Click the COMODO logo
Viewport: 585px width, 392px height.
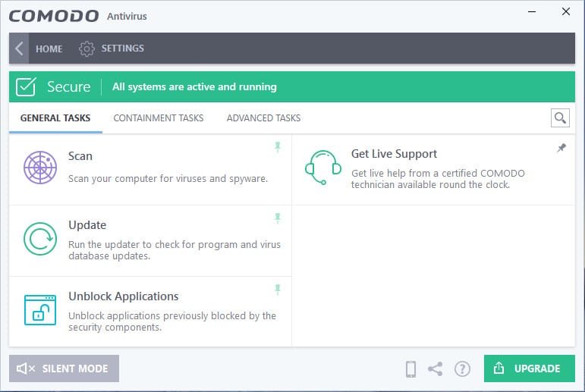[x=54, y=16]
